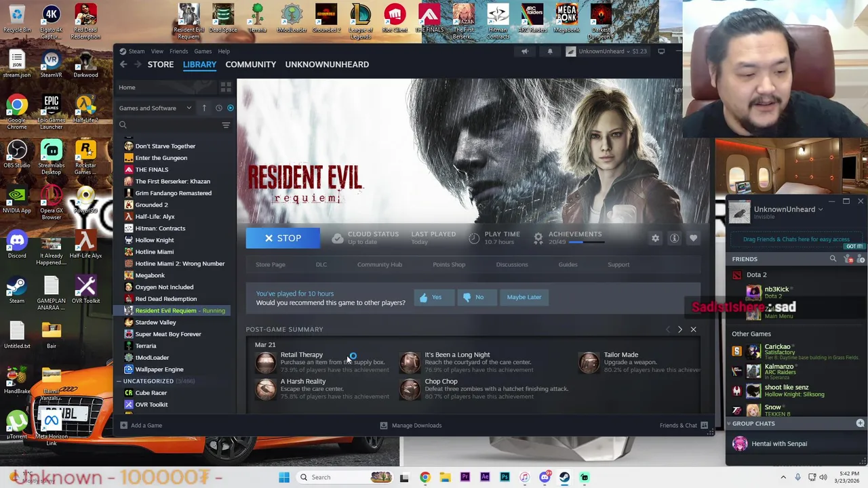
Task: Switch Steam to Big Picture mode icon
Action: pyautogui.click(x=661, y=52)
